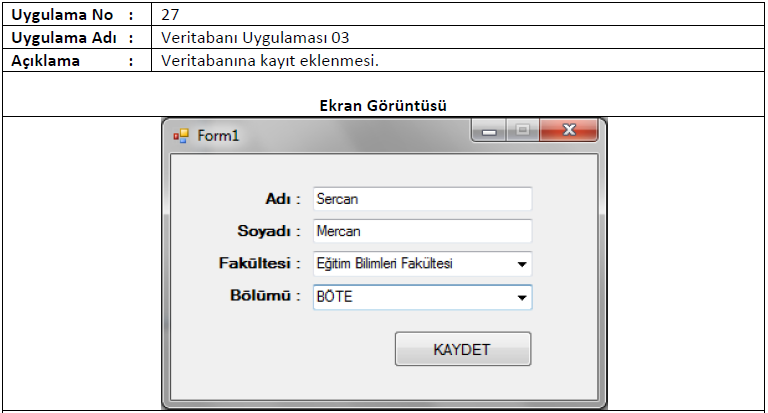Image resolution: width=768 pixels, height=413 pixels.
Task: Click the Veritabanına kayıt eklenmesi description text
Action: coord(270,61)
